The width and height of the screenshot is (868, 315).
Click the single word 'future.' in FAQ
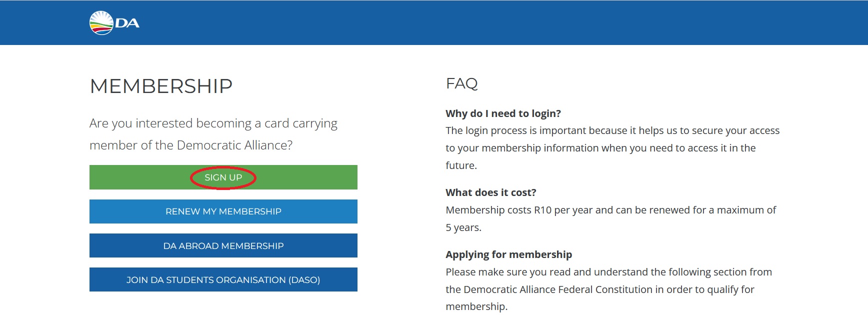(461, 165)
